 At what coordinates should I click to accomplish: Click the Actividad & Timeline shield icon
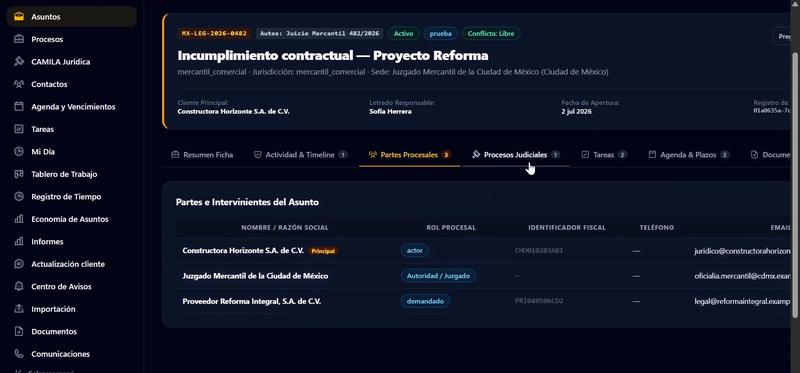258,154
